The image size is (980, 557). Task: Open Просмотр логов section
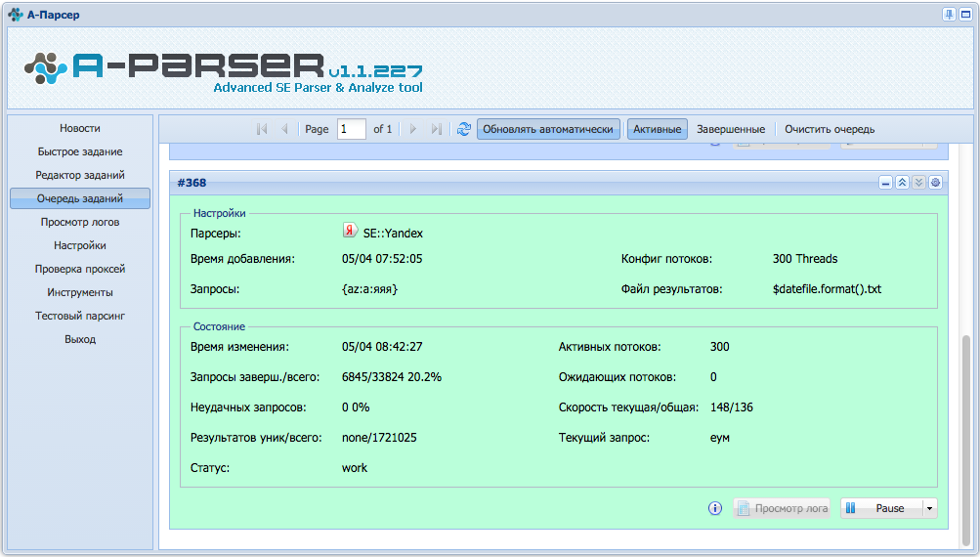(x=80, y=222)
